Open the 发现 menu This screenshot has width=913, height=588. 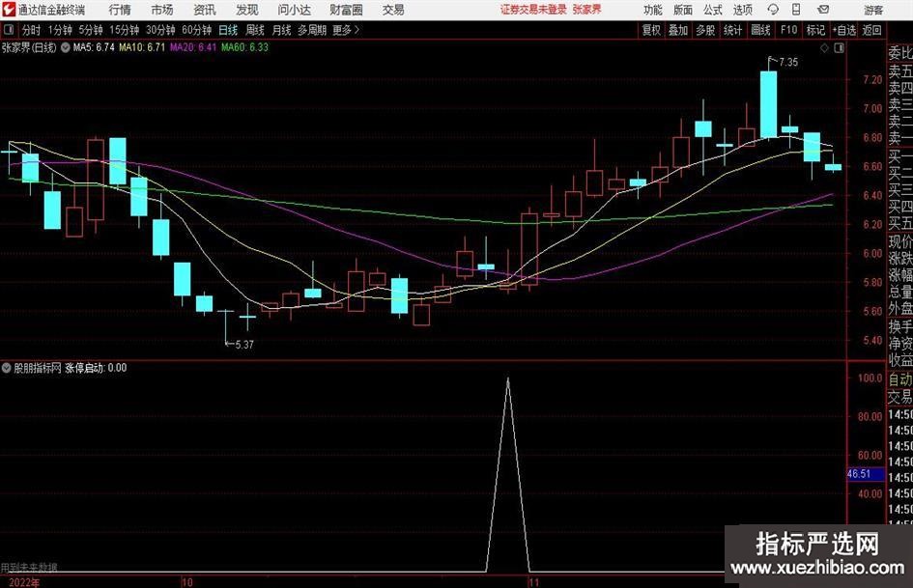point(247,10)
